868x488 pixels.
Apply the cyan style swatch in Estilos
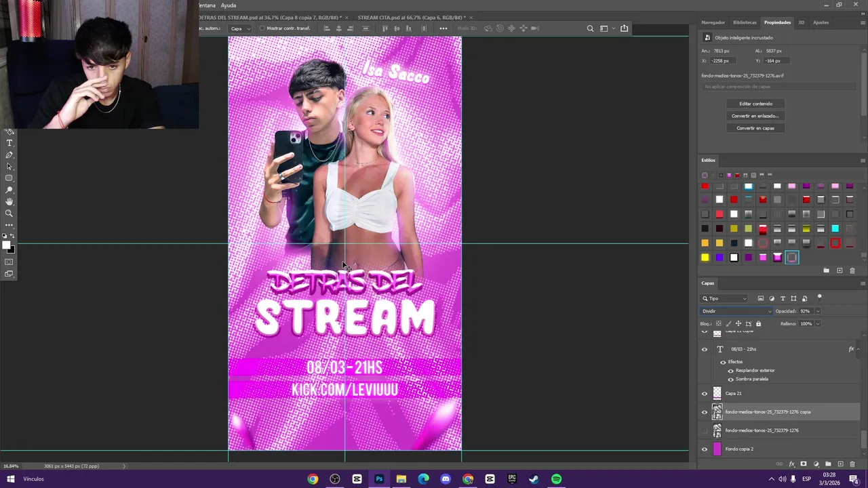pyautogui.click(x=835, y=228)
